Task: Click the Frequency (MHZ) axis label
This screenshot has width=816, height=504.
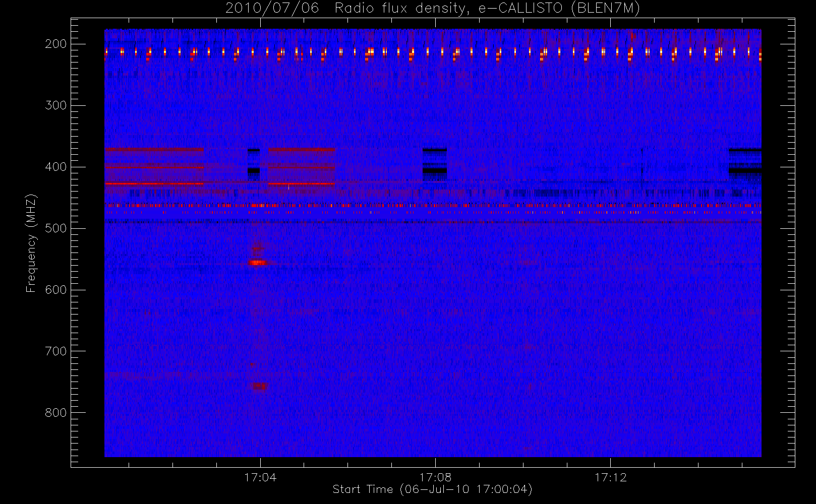Action: coord(31,243)
